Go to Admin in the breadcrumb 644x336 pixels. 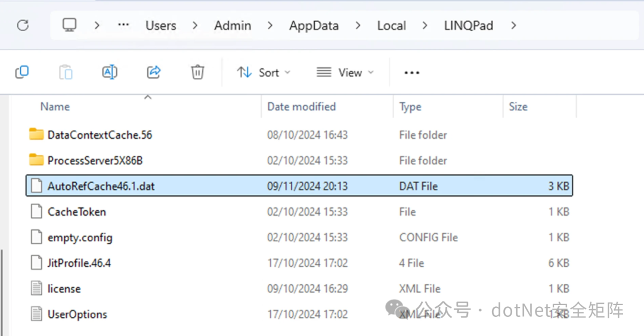(x=233, y=26)
